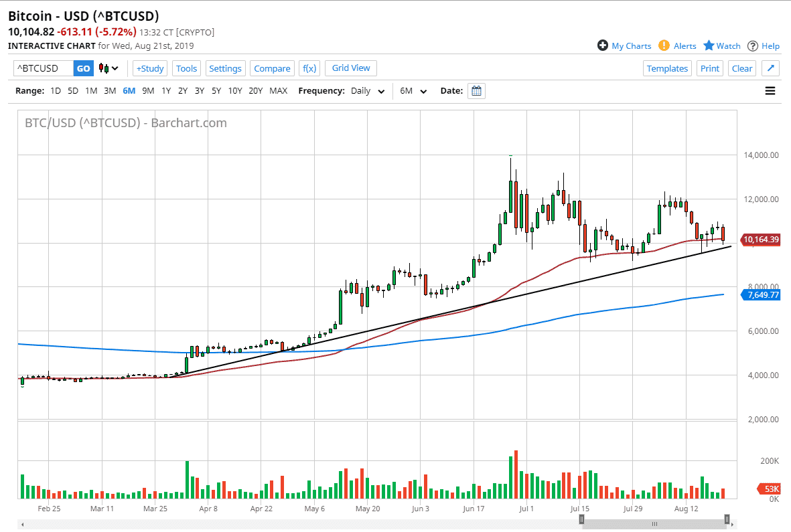The image size is (791, 532).
Task: Click the Print button
Action: point(709,68)
